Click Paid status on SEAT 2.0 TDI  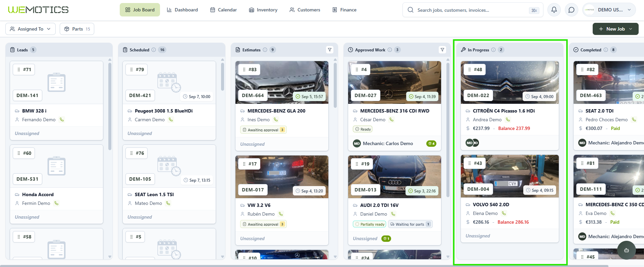(615, 128)
